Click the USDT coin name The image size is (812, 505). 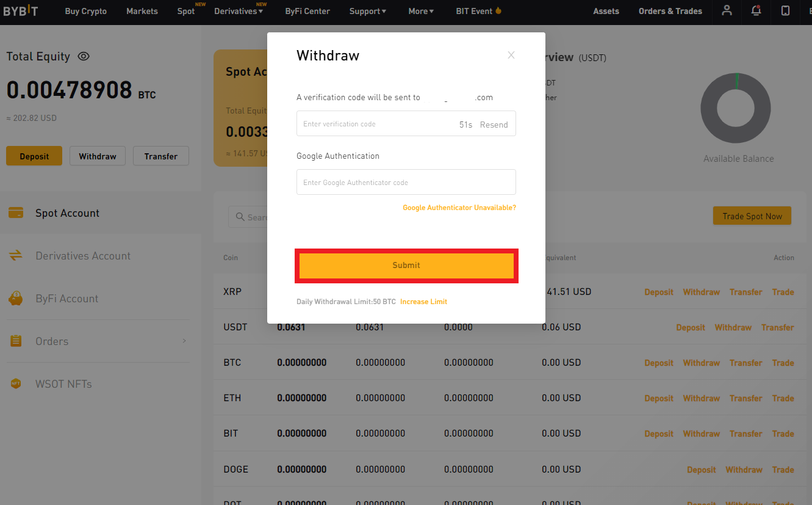235,327
